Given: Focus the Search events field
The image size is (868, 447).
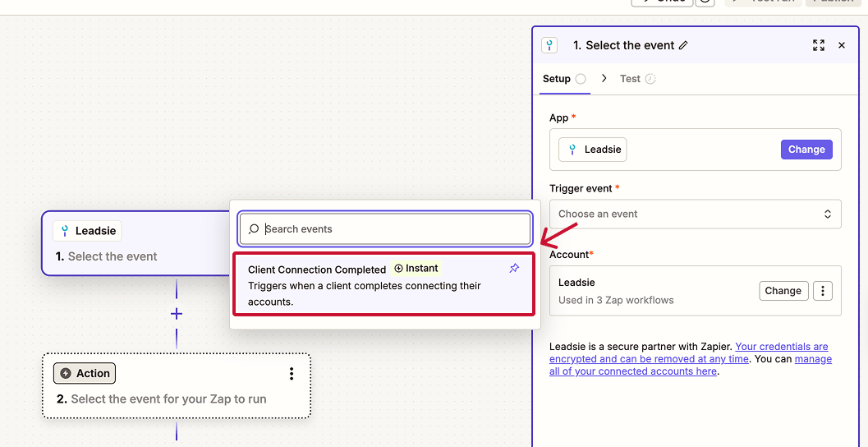Looking at the screenshot, I should point(385,228).
